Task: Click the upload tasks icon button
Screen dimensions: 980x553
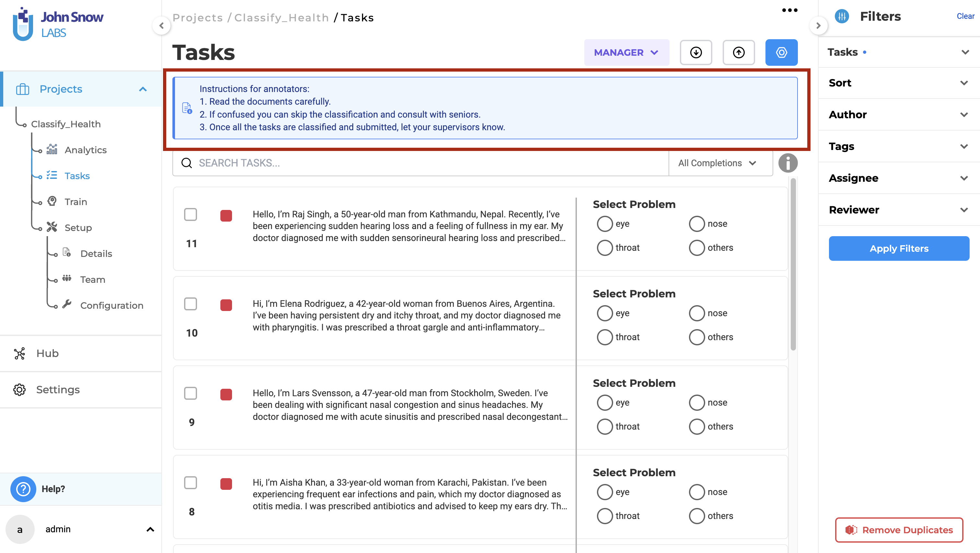Action: pyautogui.click(x=739, y=52)
